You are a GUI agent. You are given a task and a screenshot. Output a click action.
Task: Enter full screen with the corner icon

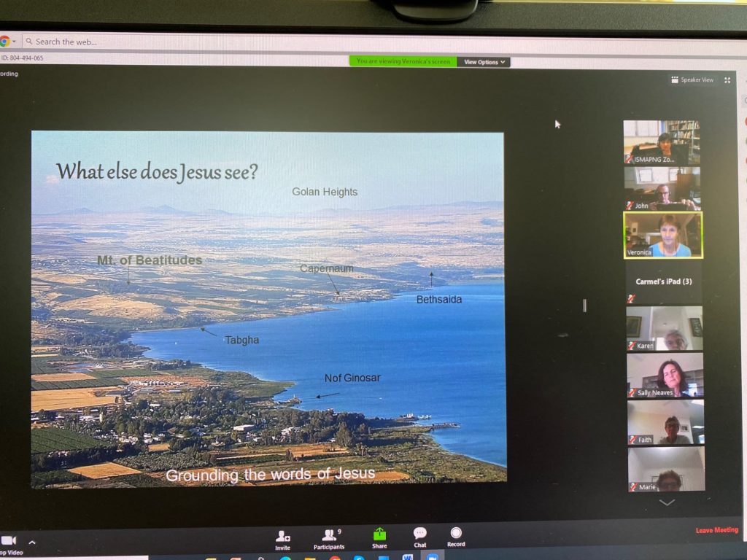point(727,80)
